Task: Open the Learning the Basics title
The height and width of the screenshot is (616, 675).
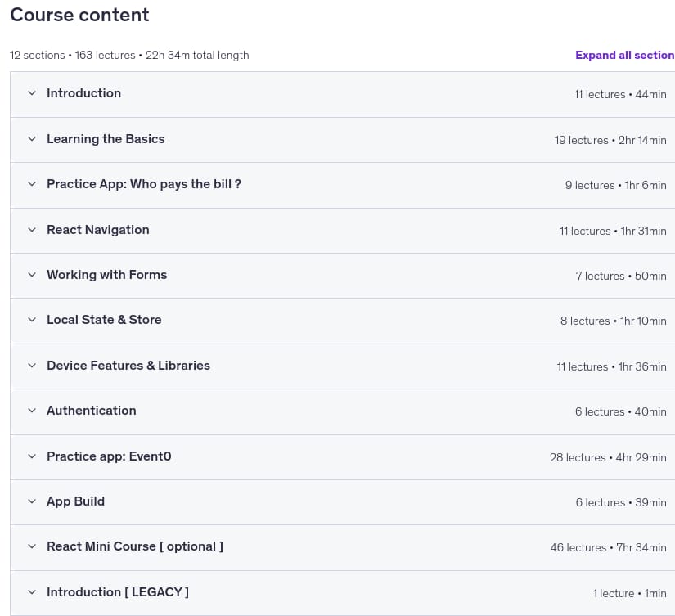Action: (106, 138)
